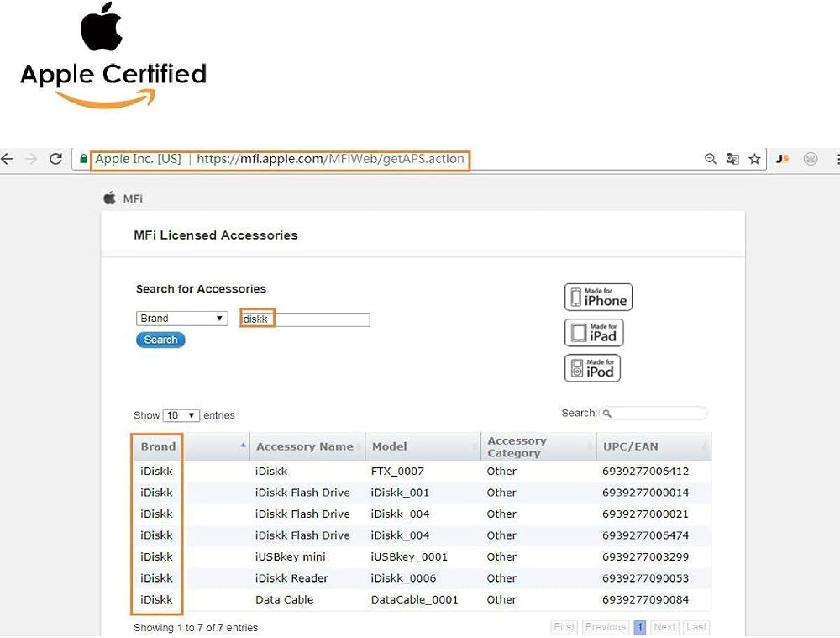Screen dimensions: 840x638
Task: Sort by UPC/EAN column header
Action: point(654,446)
